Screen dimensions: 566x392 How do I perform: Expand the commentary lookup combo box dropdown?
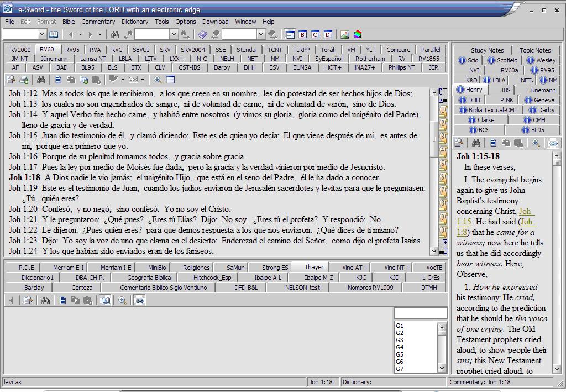[x=261, y=34]
